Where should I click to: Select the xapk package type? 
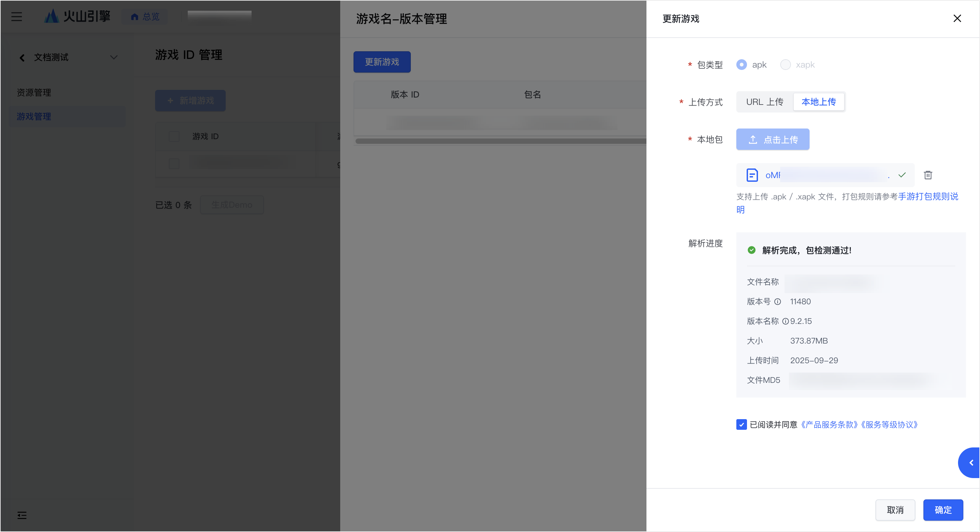click(x=785, y=65)
